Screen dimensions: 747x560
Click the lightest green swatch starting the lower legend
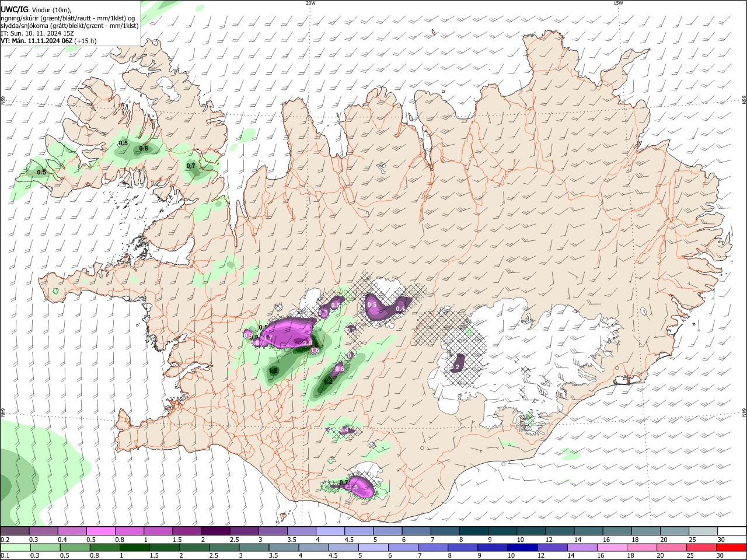pos(15,547)
